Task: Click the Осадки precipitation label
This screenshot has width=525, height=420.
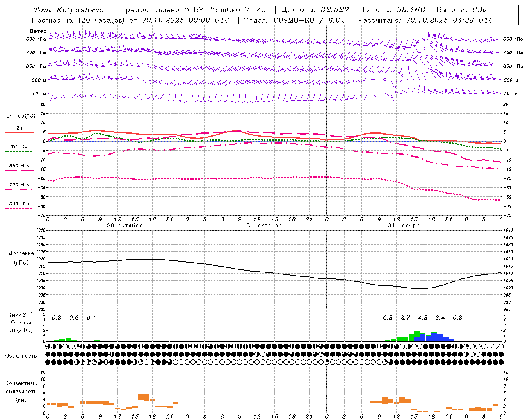Action: (21, 323)
